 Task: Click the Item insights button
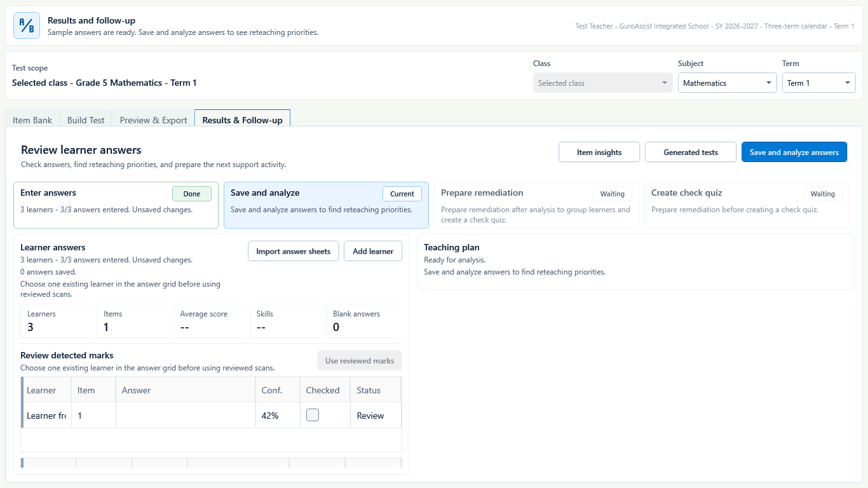pos(599,152)
